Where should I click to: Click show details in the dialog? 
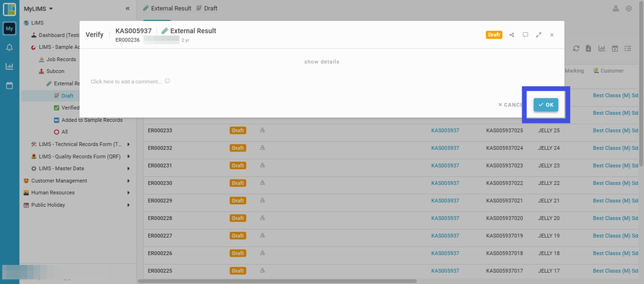(x=321, y=62)
